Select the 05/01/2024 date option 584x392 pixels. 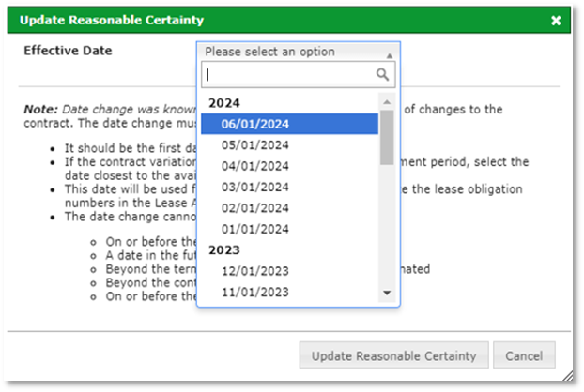289,144
